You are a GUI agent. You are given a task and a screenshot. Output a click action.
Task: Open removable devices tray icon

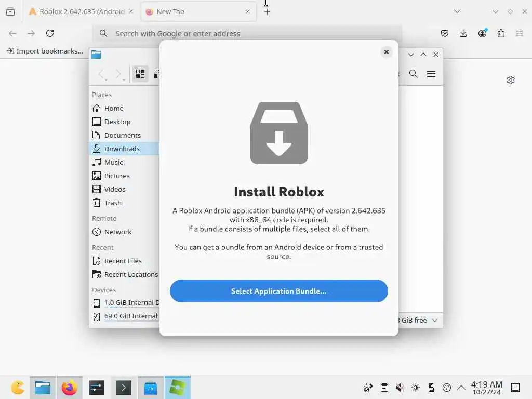(x=431, y=388)
